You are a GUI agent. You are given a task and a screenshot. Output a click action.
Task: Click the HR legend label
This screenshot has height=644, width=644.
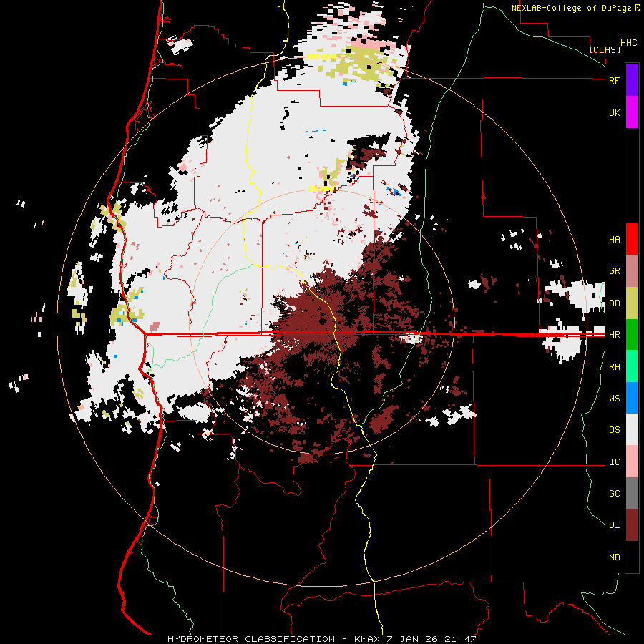(614, 335)
